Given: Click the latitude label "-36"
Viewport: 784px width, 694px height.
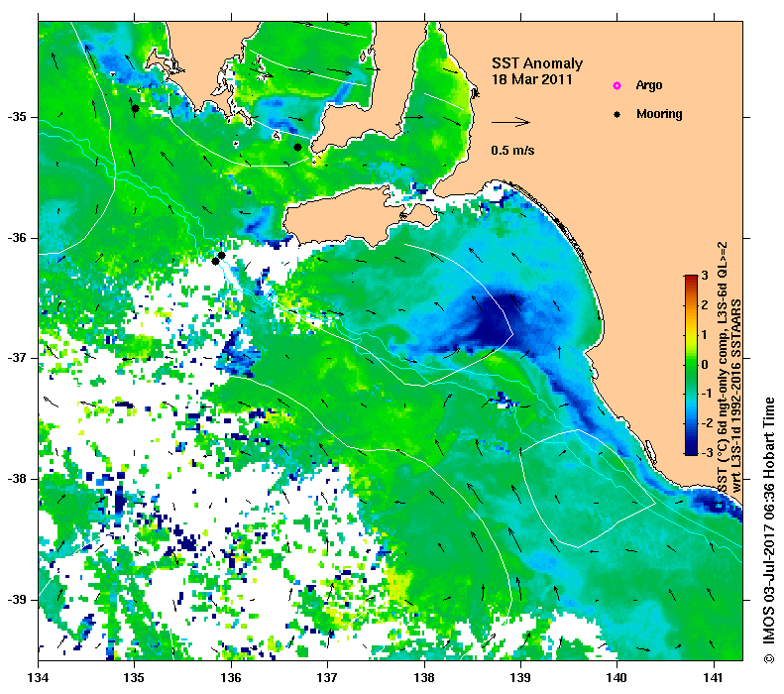Looking at the screenshot, I should tap(17, 238).
